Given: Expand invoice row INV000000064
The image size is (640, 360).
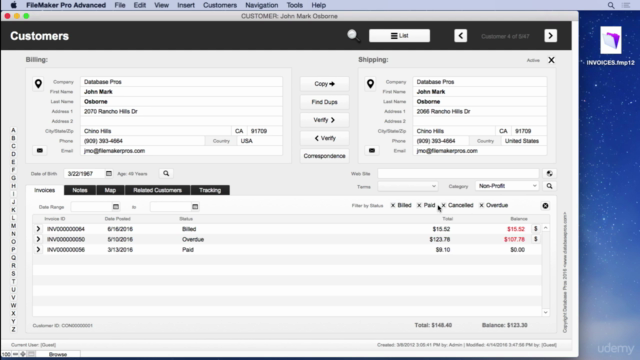Looking at the screenshot, I should point(38,229).
